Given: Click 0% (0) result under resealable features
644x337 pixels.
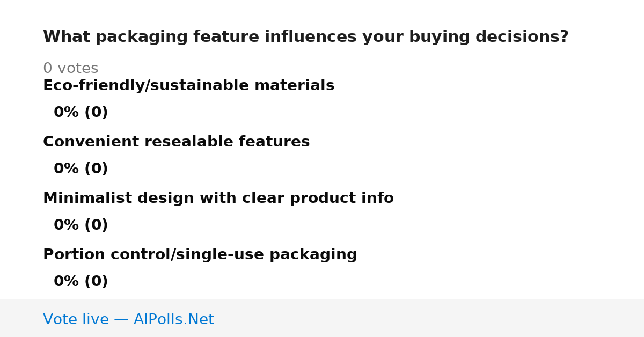Looking at the screenshot, I should pyautogui.click(x=80, y=169).
